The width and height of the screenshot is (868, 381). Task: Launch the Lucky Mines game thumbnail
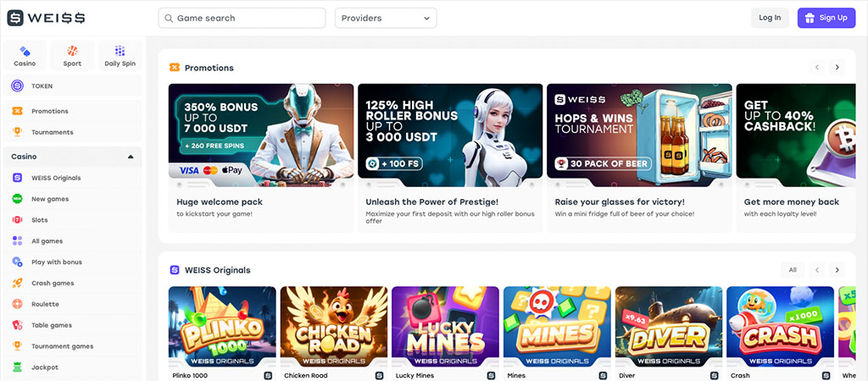click(x=445, y=327)
